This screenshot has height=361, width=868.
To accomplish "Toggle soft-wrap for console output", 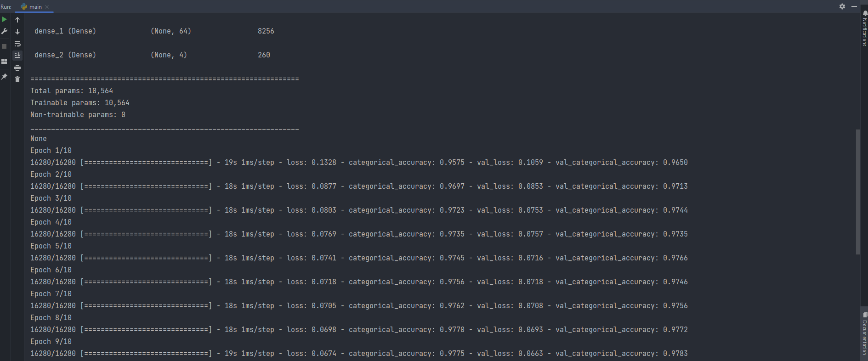I will (17, 44).
